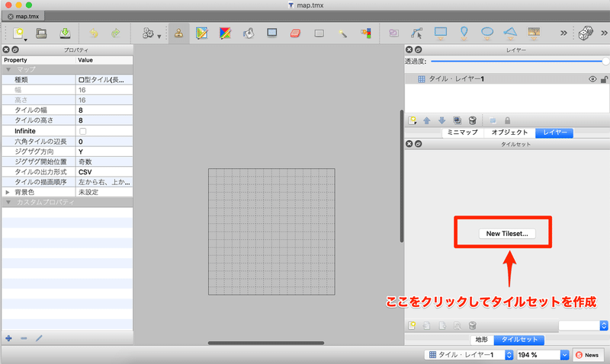The width and height of the screenshot is (610, 364).
Task: Close the プロパティ panel
Action: 6,49
